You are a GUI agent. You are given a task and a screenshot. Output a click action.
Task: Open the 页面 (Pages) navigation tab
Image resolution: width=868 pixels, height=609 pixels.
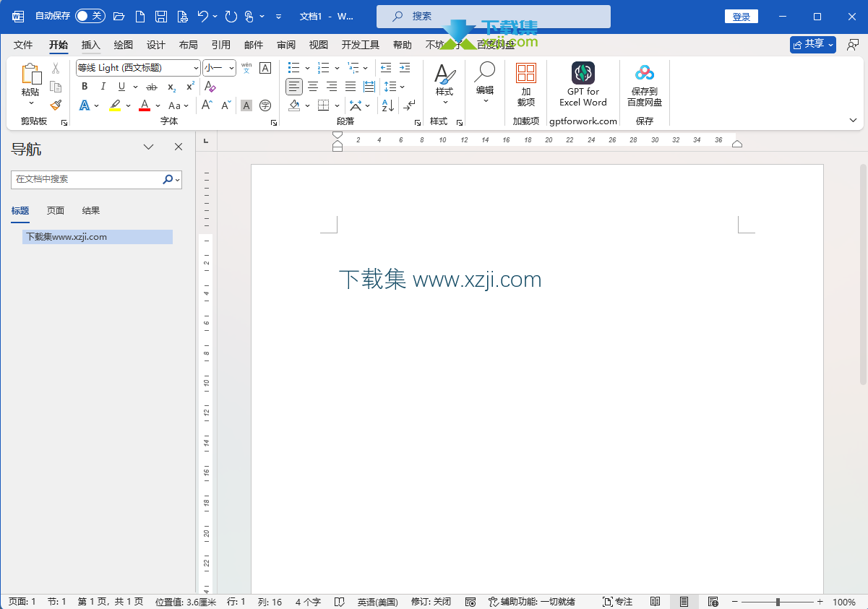pyautogui.click(x=56, y=211)
